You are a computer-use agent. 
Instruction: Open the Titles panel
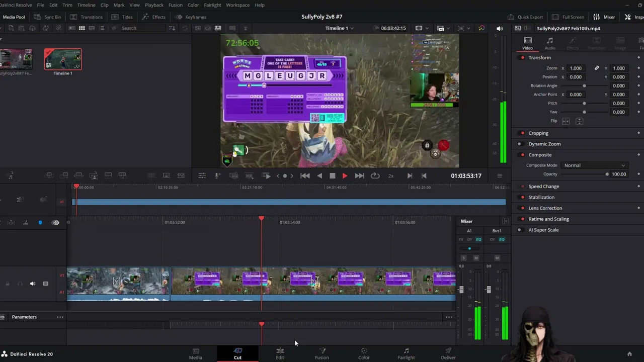122,17
